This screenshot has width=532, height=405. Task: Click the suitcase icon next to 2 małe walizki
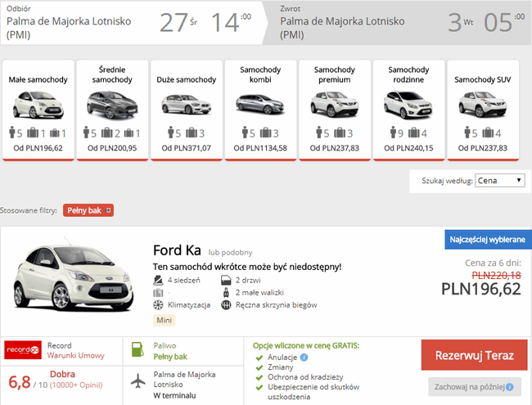click(x=226, y=292)
